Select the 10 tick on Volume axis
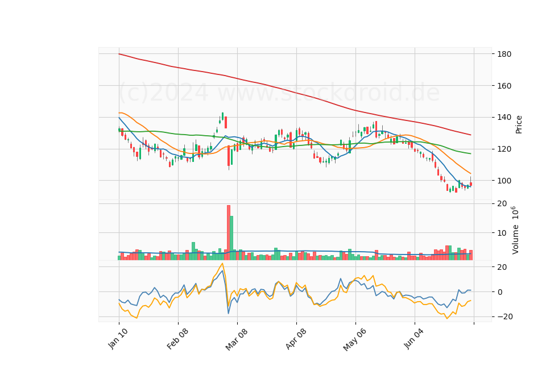546x392 pixels. point(502,233)
